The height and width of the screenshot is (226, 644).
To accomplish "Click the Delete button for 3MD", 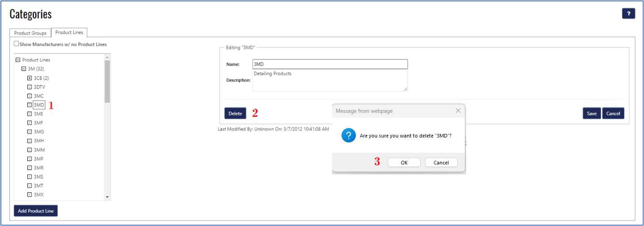I will coord(235,114).
